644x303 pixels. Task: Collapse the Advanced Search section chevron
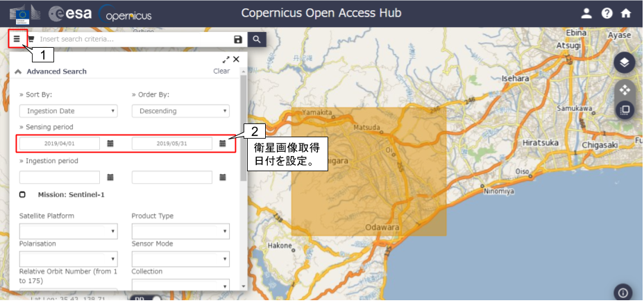17,71
